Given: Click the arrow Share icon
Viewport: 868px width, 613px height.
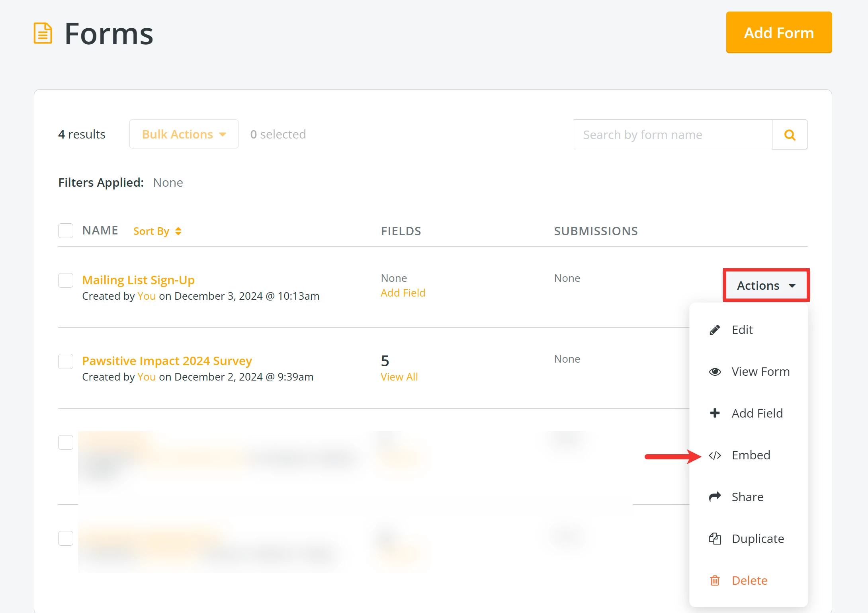Looking at the screenshot, I should [x=715, y=497].
